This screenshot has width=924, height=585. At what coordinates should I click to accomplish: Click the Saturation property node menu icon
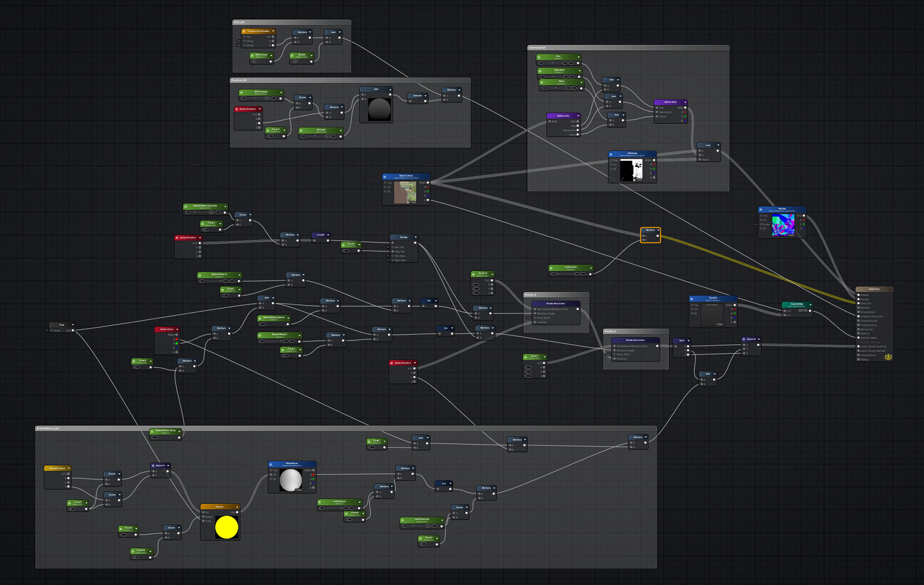540,71
